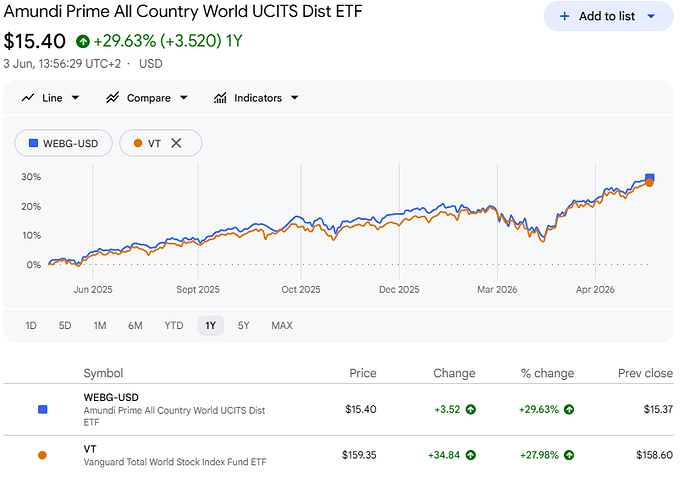The height and width of the screenshot is (483, 690).
Task: Click the Indicators icon
Action: [x=220, y=98]
